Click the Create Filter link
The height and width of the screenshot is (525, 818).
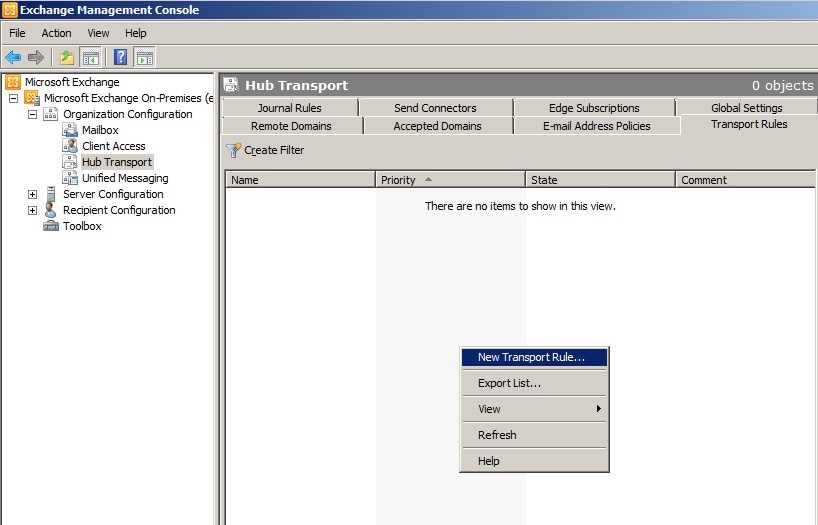(274, 150)
